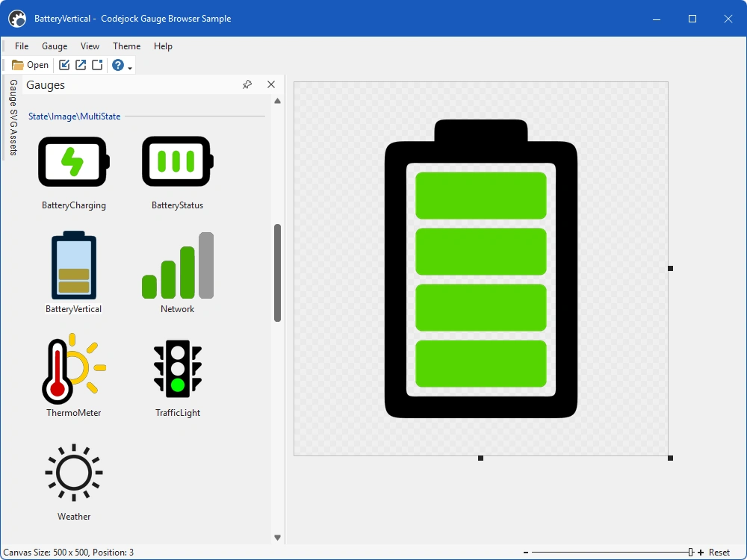Click the Open folder toolbar button
Viewport: 747px width, 560px height.
coord(30,65)
